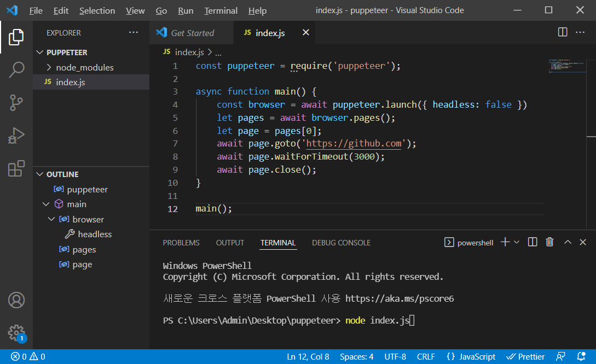
Task: Click Ln 12, Col 8 status item
Action: pos(308,356)
